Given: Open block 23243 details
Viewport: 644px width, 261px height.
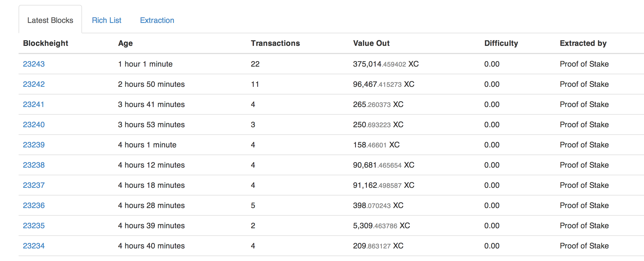Looking at the screenshot, I should tap(34, 64).
